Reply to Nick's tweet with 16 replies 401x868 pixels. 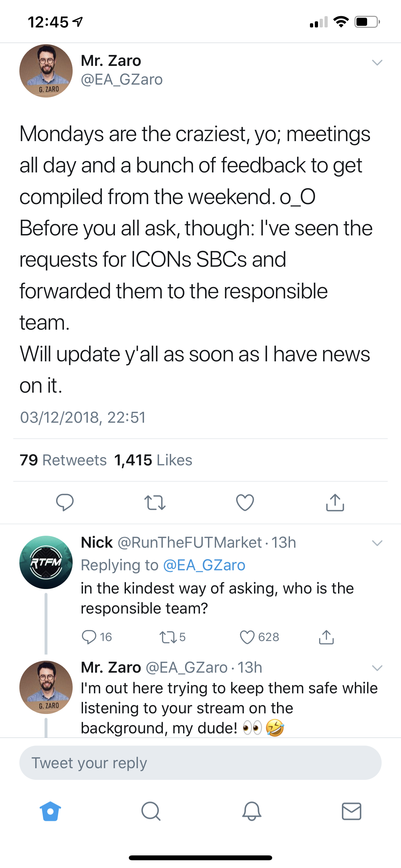coord(89,637)
